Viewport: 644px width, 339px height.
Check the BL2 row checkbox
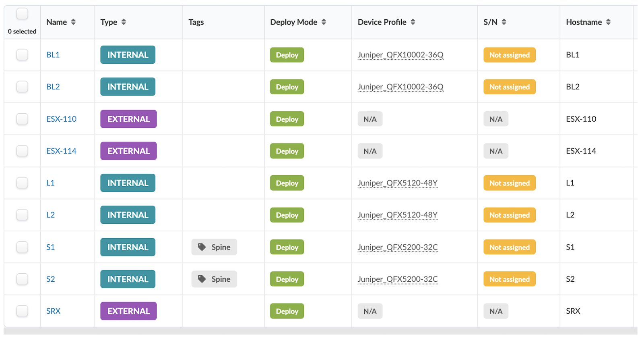[x=22, y=87]
